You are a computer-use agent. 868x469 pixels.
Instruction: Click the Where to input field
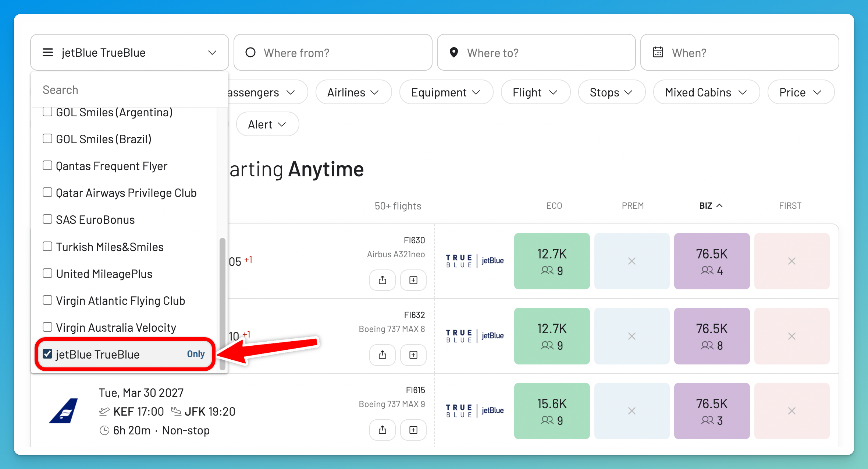536,53
